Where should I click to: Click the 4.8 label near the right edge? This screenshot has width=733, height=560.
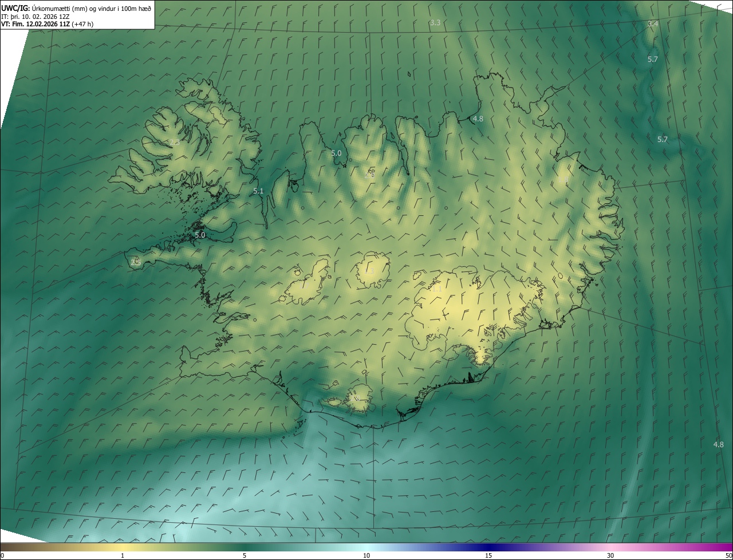point(718,444)
